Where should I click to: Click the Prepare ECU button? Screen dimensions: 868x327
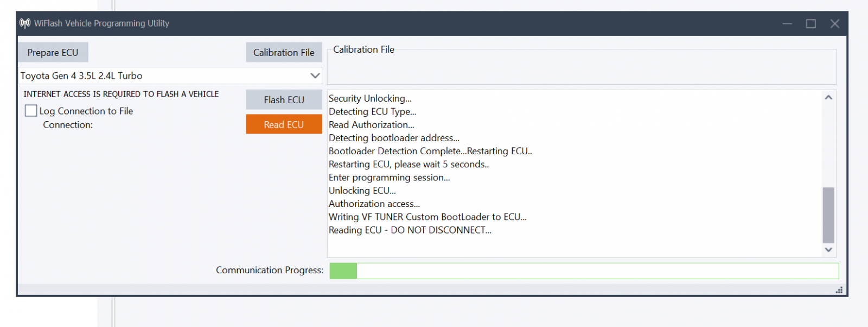[x=53, y=53]
